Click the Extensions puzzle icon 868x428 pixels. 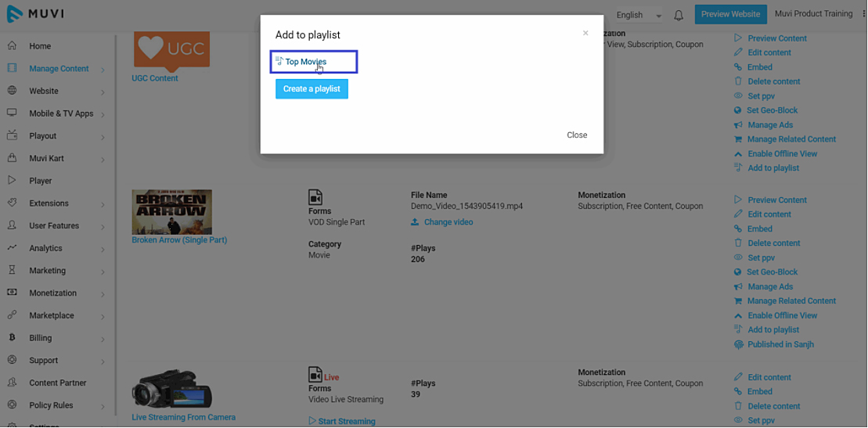12,203
